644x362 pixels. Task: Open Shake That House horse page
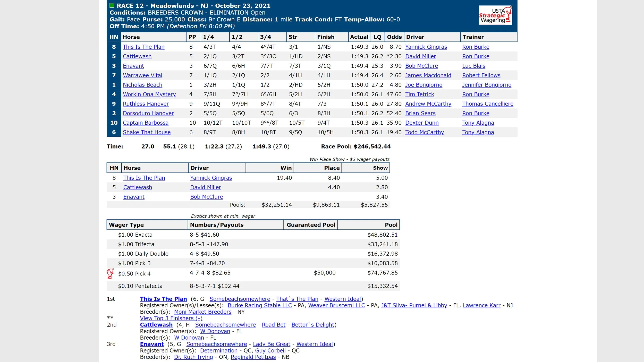pyautogui.click(x=147, y=132)
